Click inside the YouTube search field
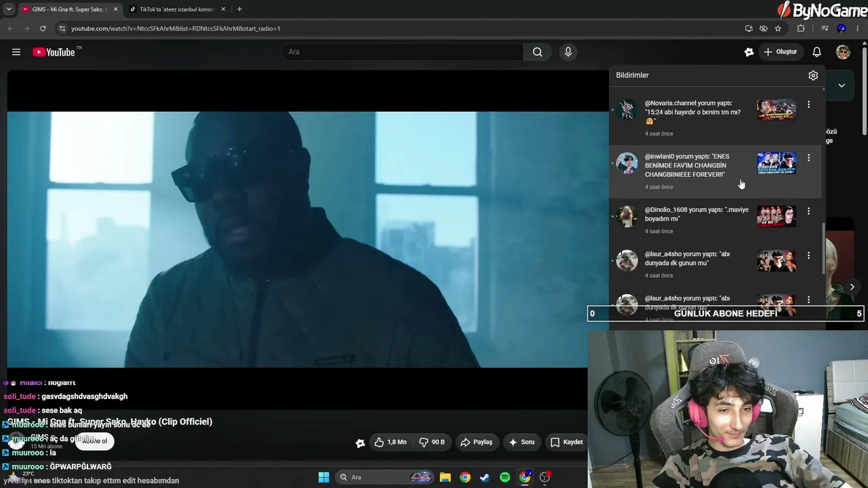The image size is (868, 488). coord(402,52)
